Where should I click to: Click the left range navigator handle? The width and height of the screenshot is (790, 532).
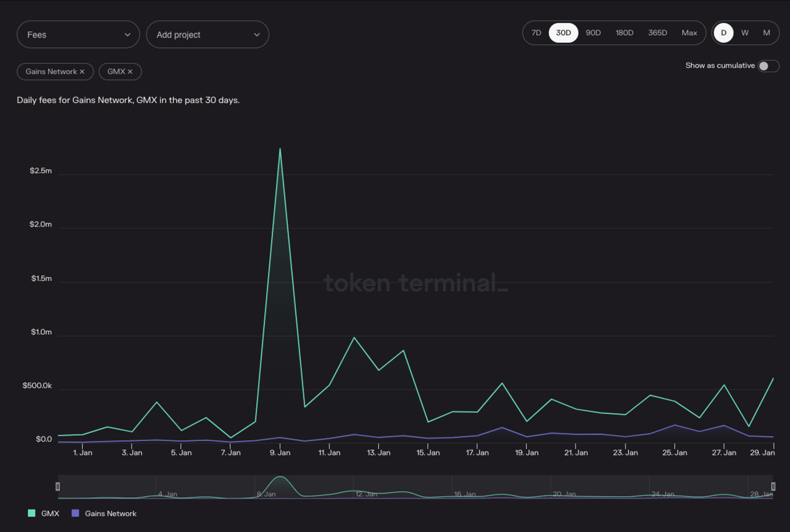pyautogui.click(x=57, y=486)
